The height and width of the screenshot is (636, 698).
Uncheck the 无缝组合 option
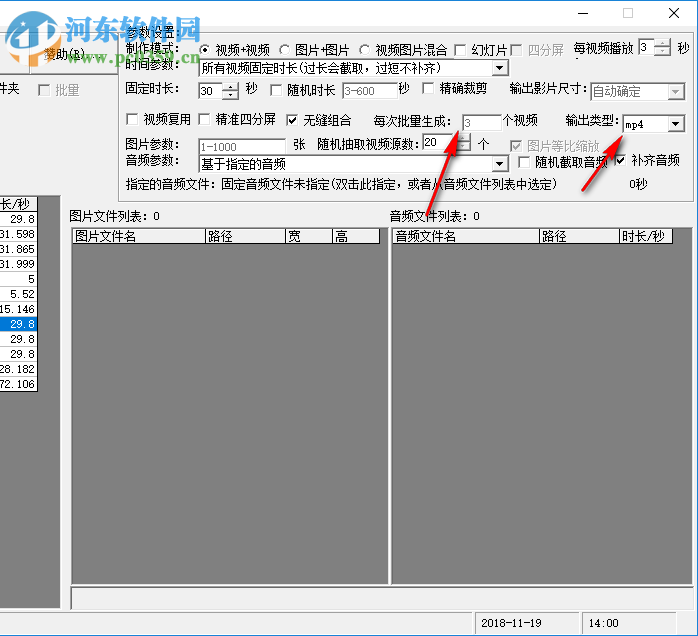292,120
